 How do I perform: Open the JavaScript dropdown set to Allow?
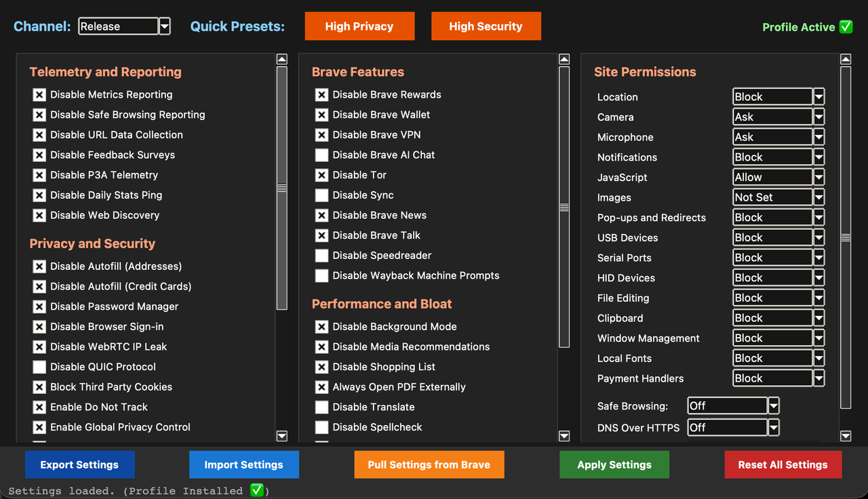(x=778, y=177)
